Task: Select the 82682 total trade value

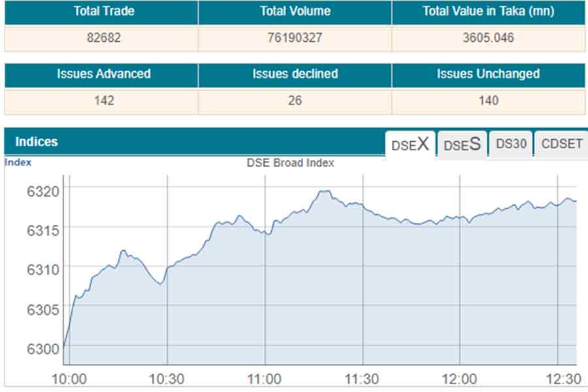Action: point(103,38)
